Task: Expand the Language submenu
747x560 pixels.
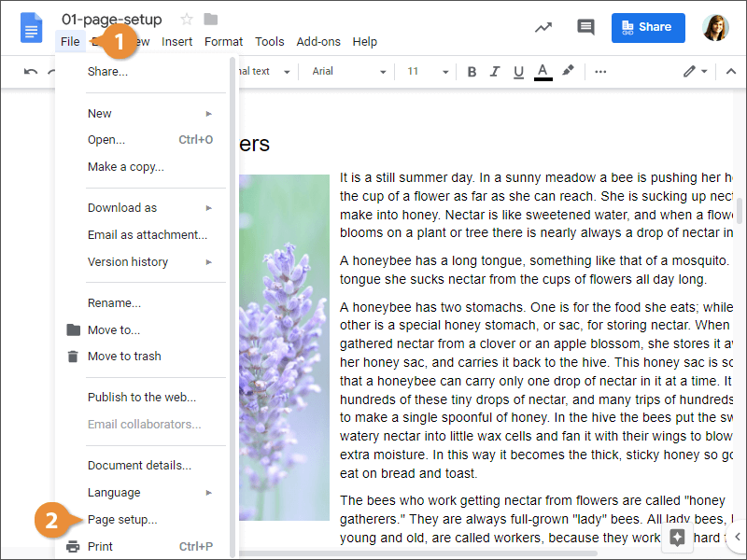Action: 114,492
